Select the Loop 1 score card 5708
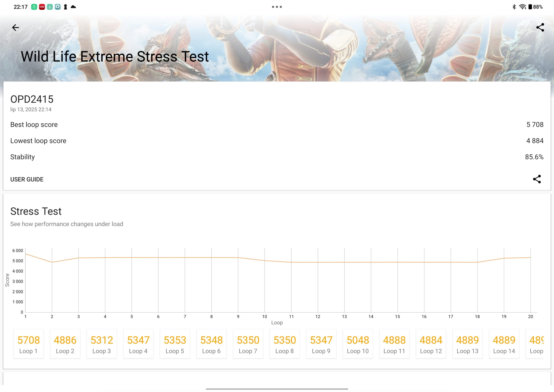554x392 pixels. tap(29, 344)
